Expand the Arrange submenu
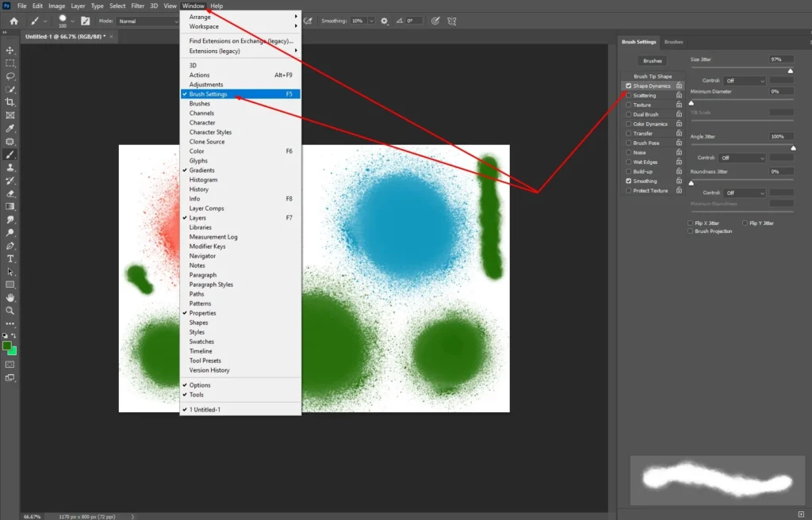Image resolution: width=812 pixels, height=520 pixels. [240, 17]
